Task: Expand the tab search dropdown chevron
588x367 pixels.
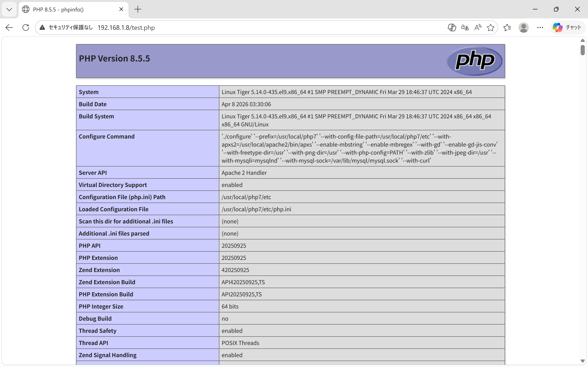Action: click(9, 9)
